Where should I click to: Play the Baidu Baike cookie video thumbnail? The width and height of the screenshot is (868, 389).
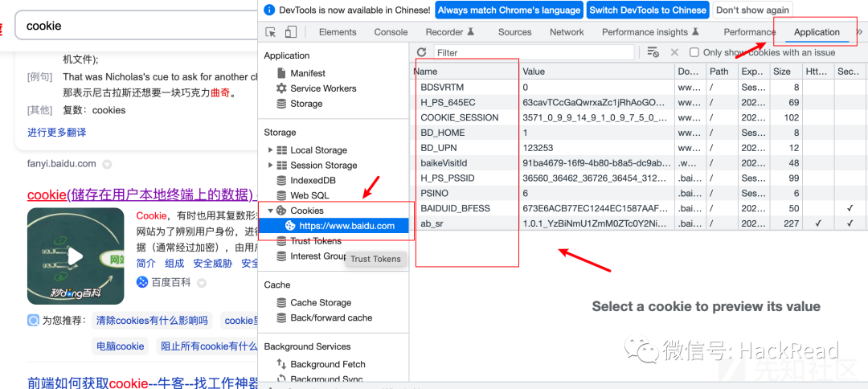click(x=76, y=256)
